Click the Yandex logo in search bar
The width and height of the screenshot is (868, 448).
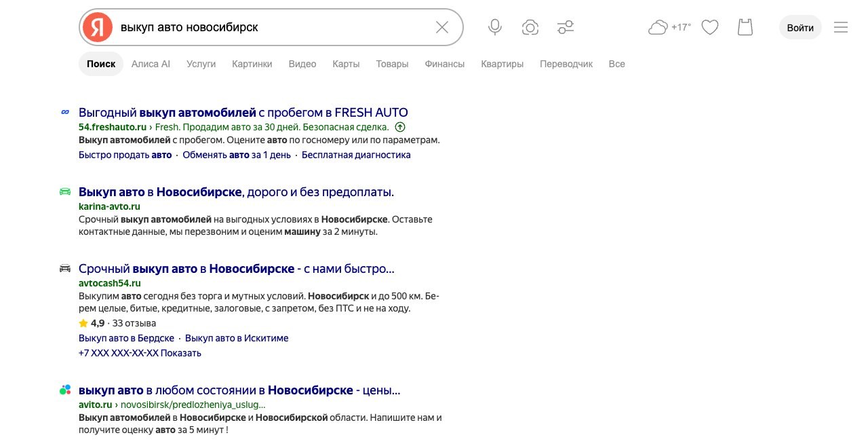coord(98,27)
